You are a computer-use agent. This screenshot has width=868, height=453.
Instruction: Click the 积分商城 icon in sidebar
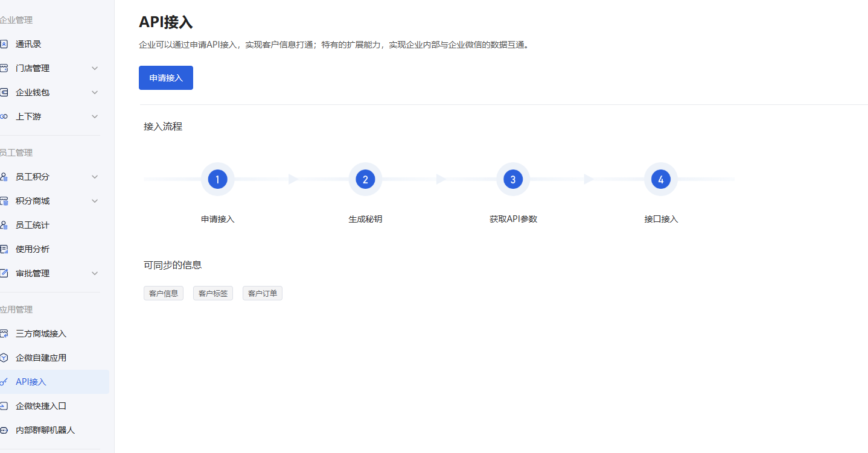click(x=4, y=201)
